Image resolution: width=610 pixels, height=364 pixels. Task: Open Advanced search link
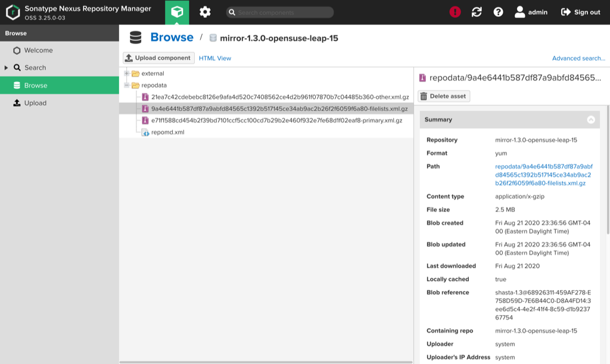(x=578, y=58)
